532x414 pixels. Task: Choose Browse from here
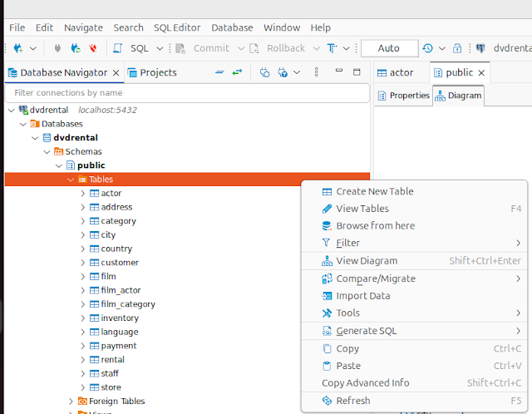[x=414, y=225]
